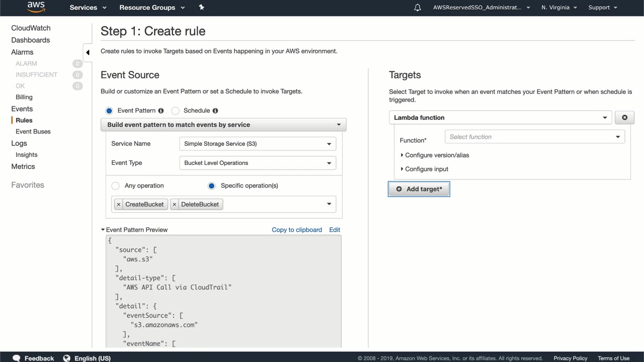Click the pin shortcut icon in the top bar
The width and height of the screenshot is (644, 362).
[x=201, y=7]
